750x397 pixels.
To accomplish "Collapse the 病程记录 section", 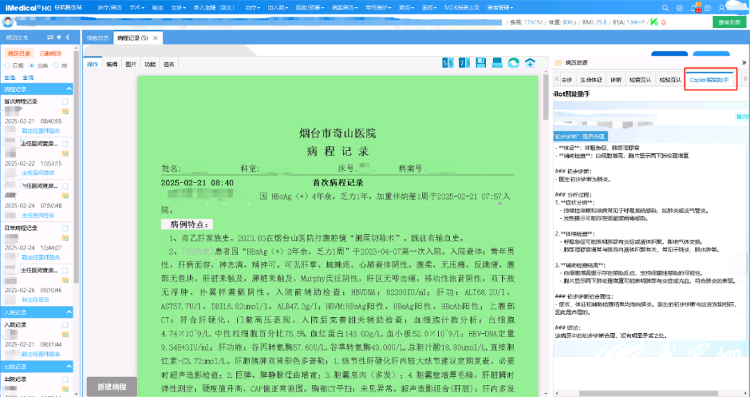I will [69, 89].
